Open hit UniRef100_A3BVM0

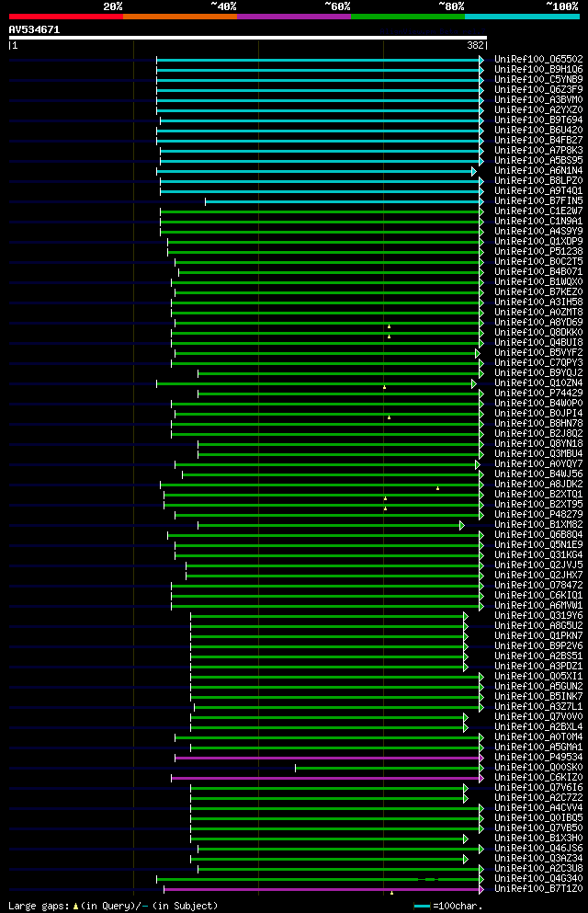click(538, 99)
